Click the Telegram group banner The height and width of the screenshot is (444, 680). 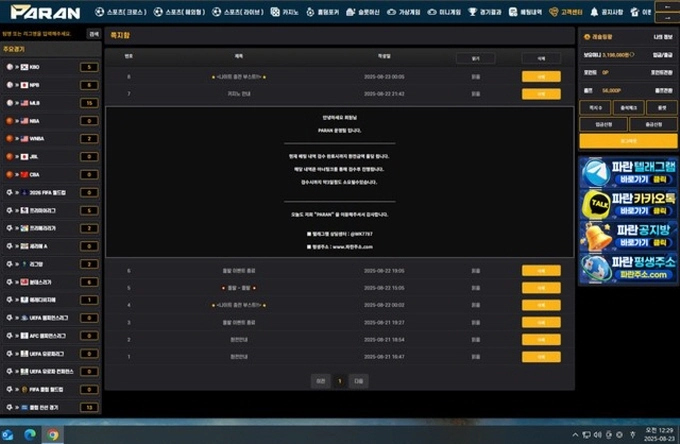[628, 173]
